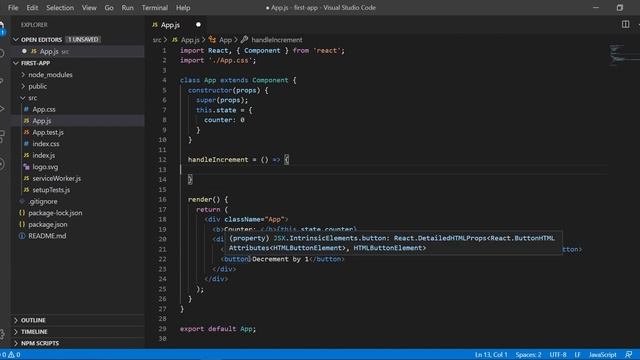
Task: Click the braces icon beside package.json
Action: 22,224
